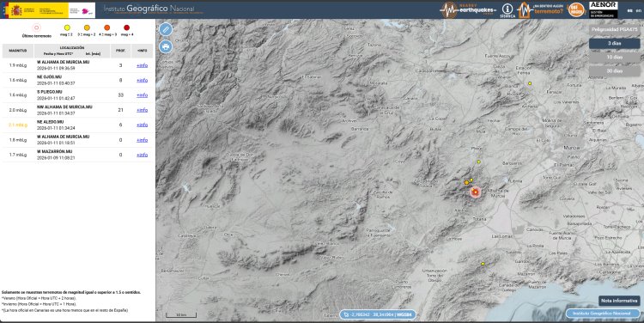The height and width of the screenshot is (323, 644).
Task: Select the NW ALHAMA DE MURCIA.MU location text
Action: (x=64, y=107)
